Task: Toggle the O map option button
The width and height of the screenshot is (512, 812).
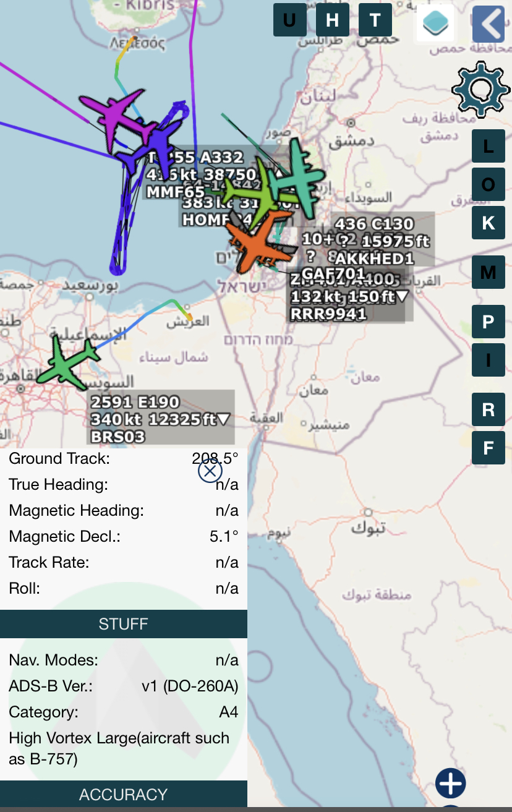Action: (x=489, y=184)
